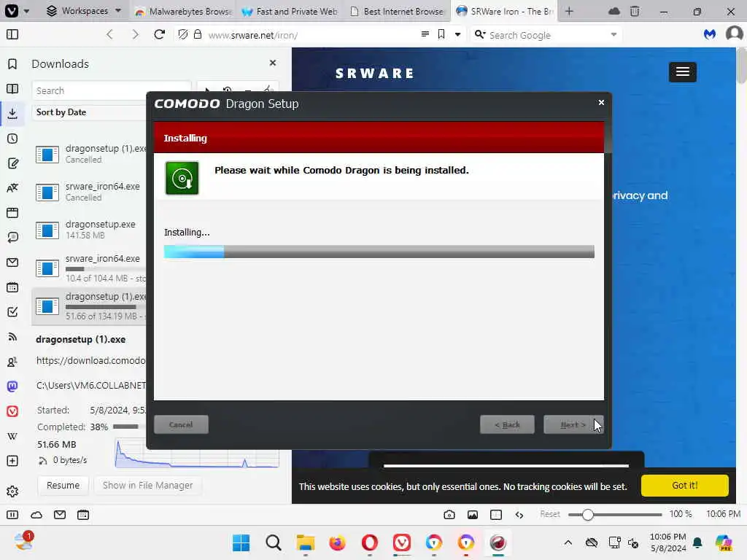Click the Search Google field
Viewport: 747px width, 560px height.
(546, 35)
